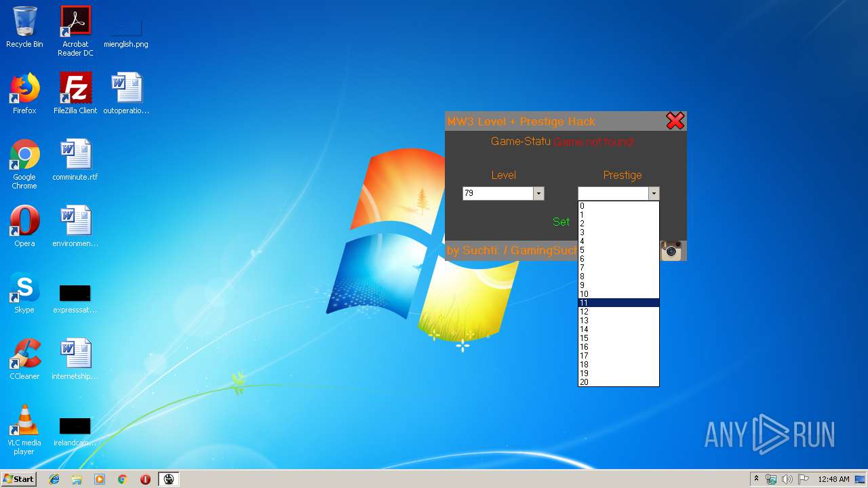Pick prestige value 8
This screenshot has width=868, height=488.
618,277
